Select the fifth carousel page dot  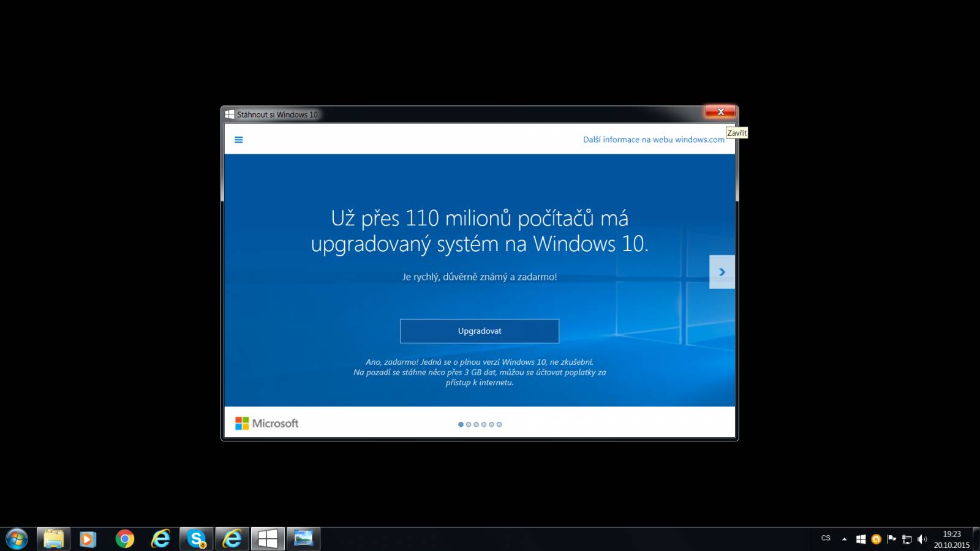point(491,424)
